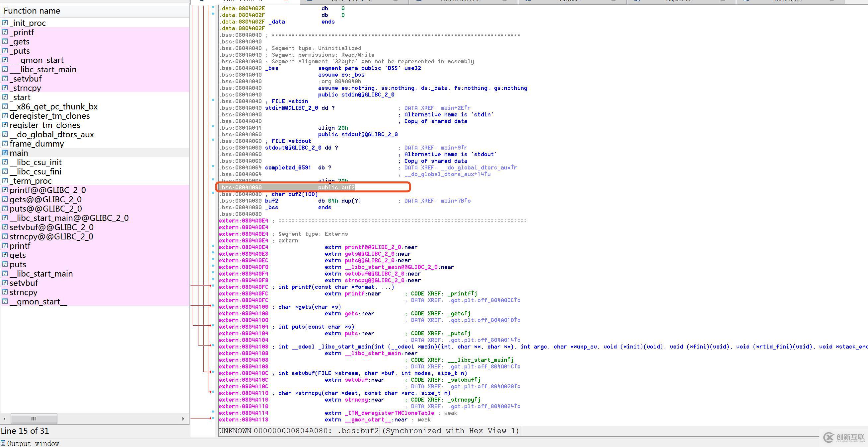Follow the _gets code xref
This screenshot has width=868, height=447.
[x=459, y=313]
